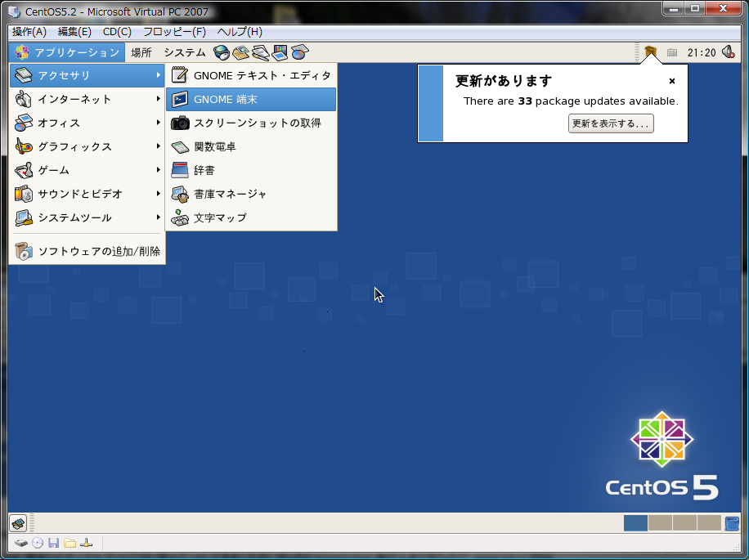Image resolution: width=749 pixels, height=560 pixels.
Task: Select スクリーンショットの取得 menu entry
Action: coord(251,123)
